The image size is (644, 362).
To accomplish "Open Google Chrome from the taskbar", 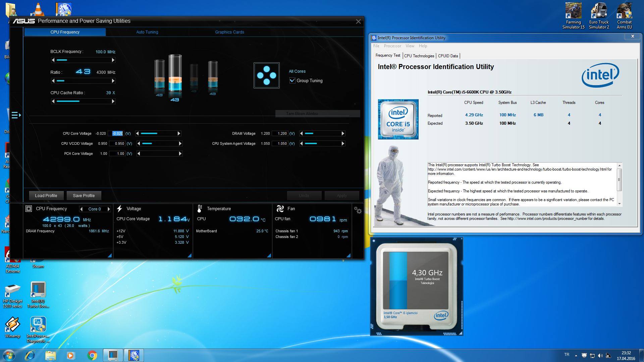I will coord(92,355).
